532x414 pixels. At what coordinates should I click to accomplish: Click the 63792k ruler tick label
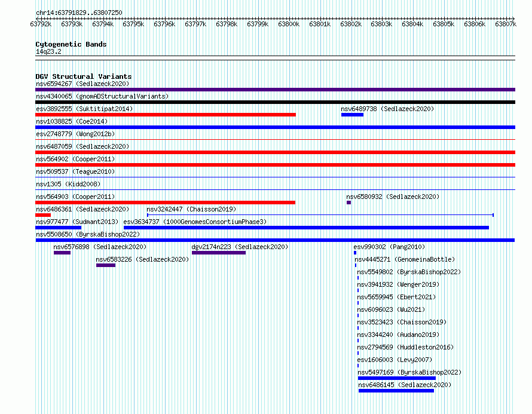(41, 24)
